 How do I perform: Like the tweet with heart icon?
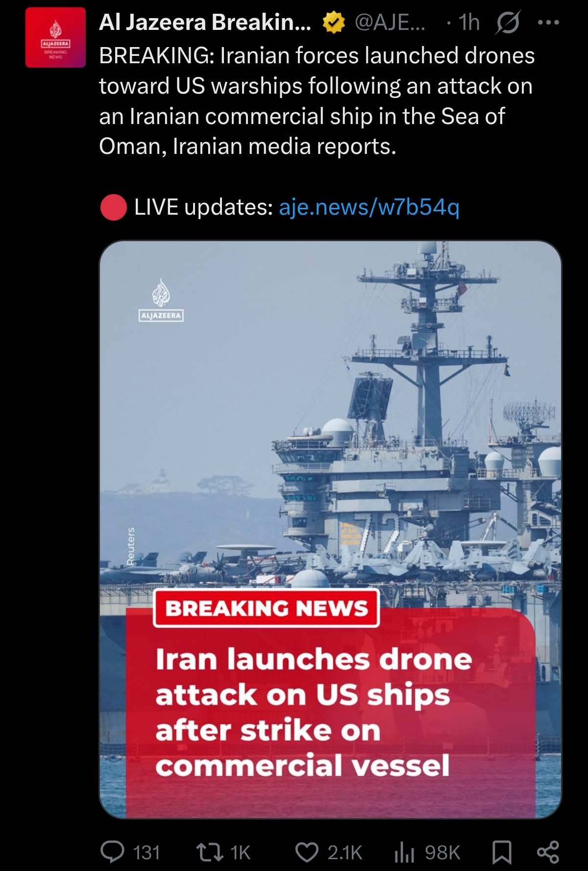[x=307, y=852]
